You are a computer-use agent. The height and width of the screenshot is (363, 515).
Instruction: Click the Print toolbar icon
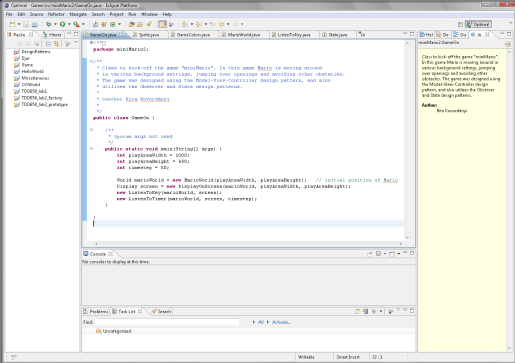(34, 24)
